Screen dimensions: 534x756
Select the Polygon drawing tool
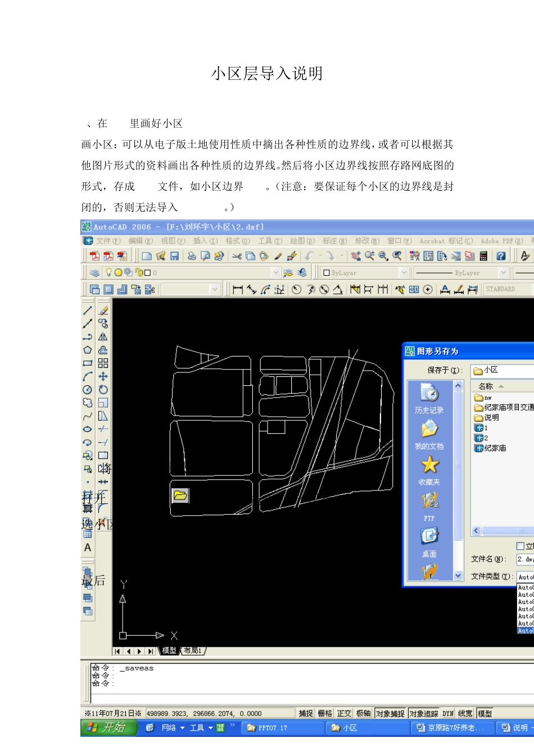(88, 350)
